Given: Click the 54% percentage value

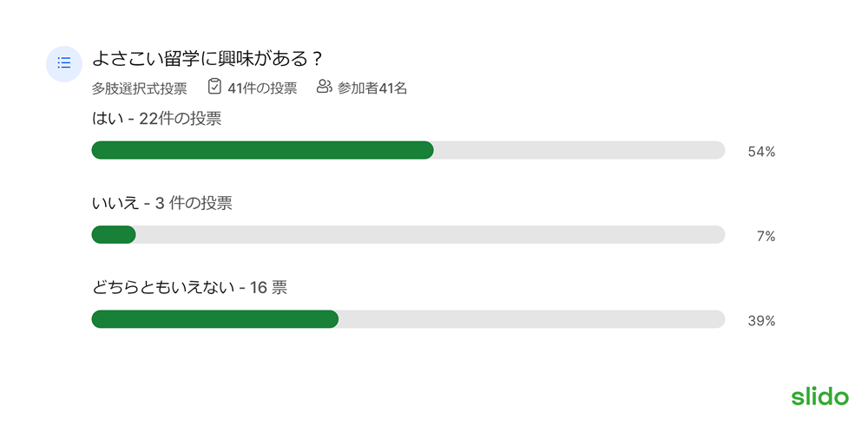Looking at the screenshot, I should pyautogui.click(x=761, y=153).
